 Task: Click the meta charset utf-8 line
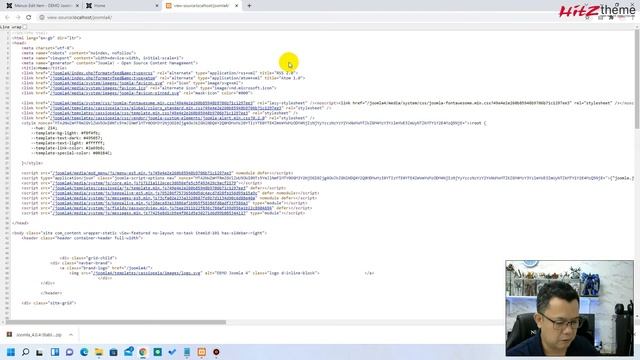pos(48,48)
